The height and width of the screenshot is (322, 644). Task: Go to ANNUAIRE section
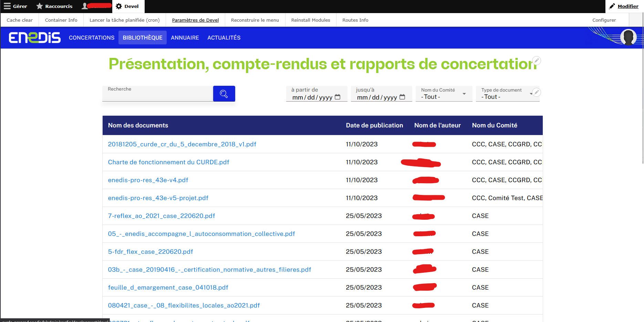(185, 38)
